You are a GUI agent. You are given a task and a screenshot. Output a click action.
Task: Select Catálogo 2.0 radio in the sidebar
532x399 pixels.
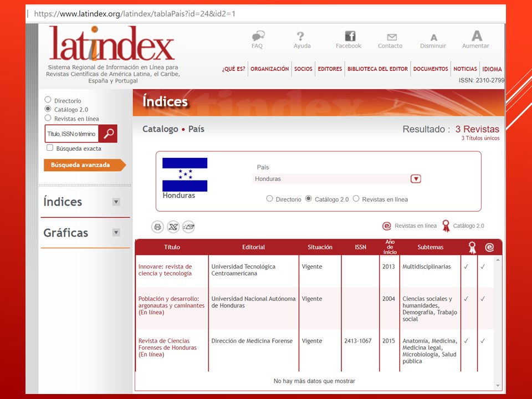point(48,109)
